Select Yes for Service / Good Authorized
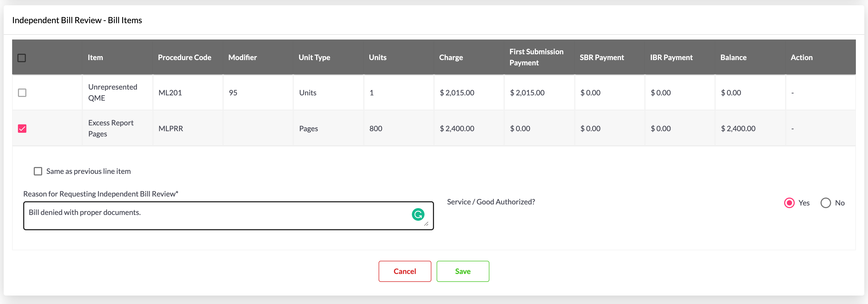 [x=789, y=203]
